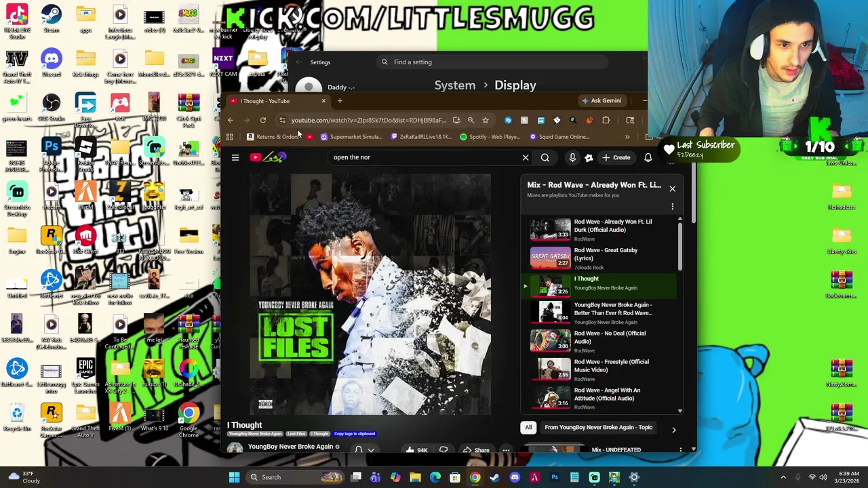This screenshot has width=868, height=488.
Task: Open Steam from the taskbar
Action: tap(495, 477)
